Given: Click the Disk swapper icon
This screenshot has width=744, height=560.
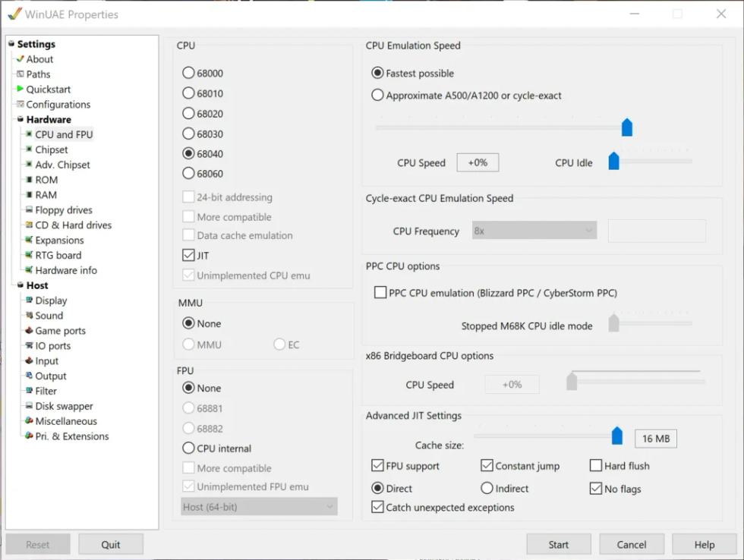Looking at the screenshot, I should (29, 406).
